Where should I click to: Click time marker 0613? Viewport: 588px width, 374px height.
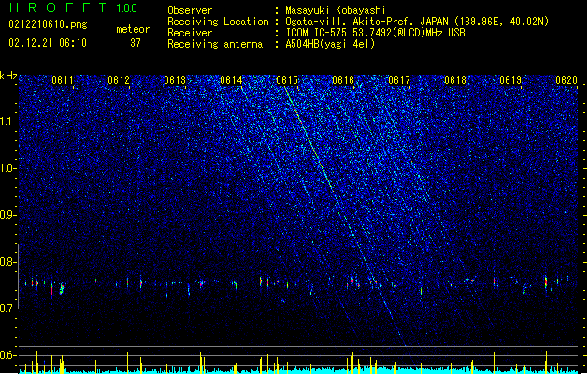[175, 80]
